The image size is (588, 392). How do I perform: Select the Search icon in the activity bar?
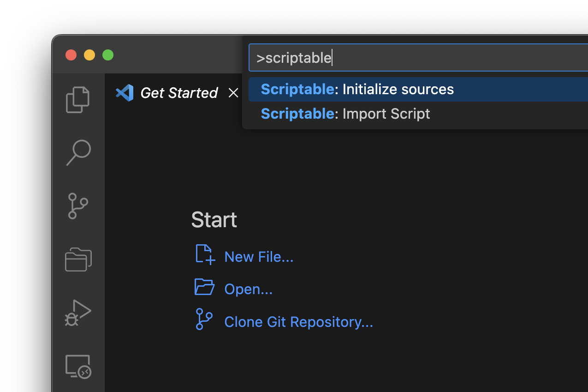[x=78, y=152]
